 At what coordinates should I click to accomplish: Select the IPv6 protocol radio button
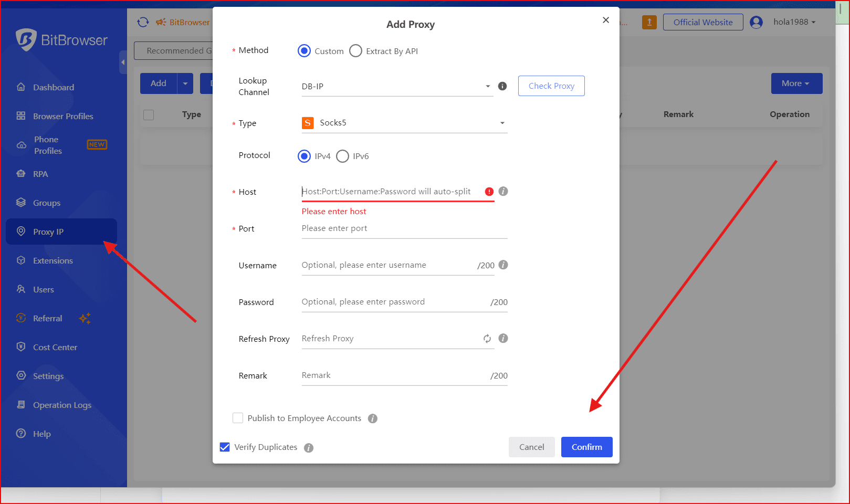(342, 156)
